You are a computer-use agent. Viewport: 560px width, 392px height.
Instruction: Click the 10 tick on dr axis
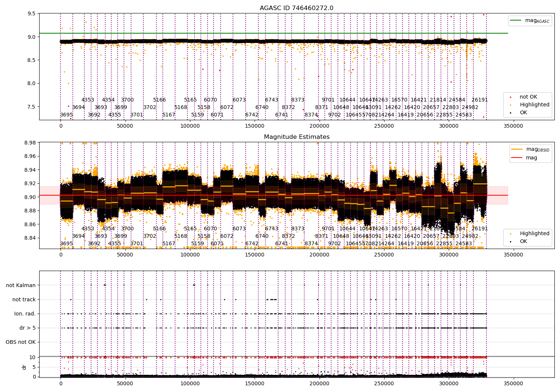32,357
